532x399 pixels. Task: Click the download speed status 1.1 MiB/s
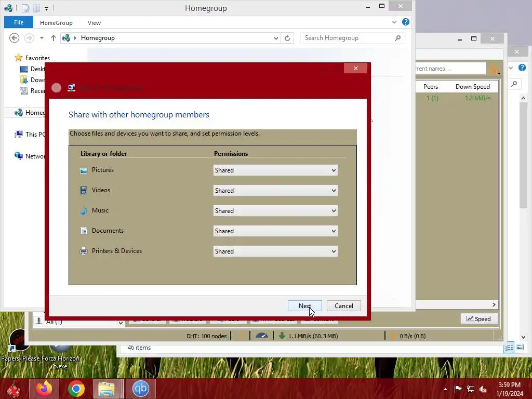point(309,336)
